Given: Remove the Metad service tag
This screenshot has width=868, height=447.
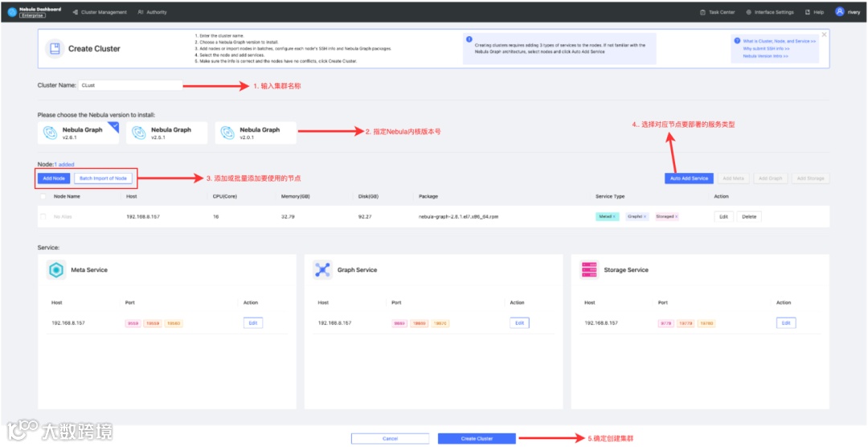Looking at the screenshot, I should 614,216.
